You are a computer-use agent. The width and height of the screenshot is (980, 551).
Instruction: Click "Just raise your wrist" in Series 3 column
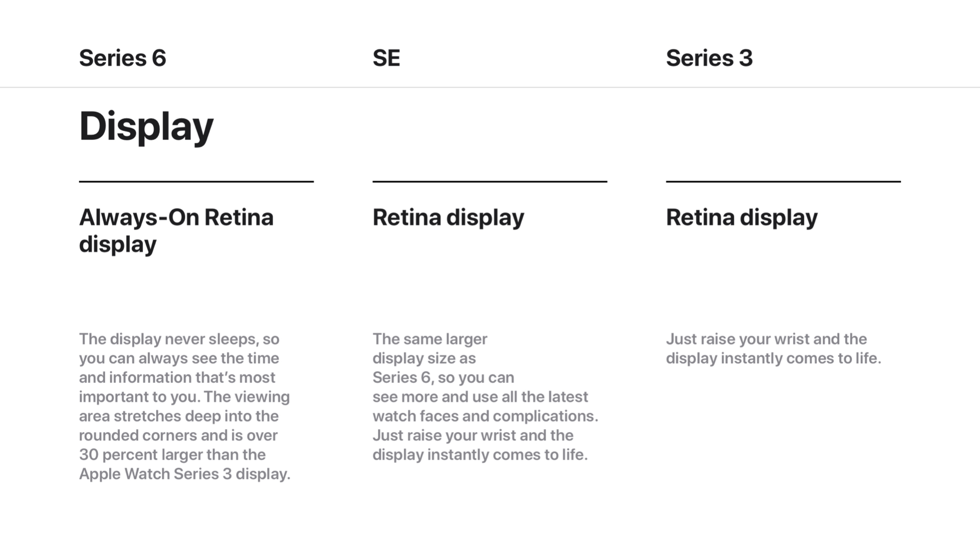pyautogui.click(x=766, y=339)
